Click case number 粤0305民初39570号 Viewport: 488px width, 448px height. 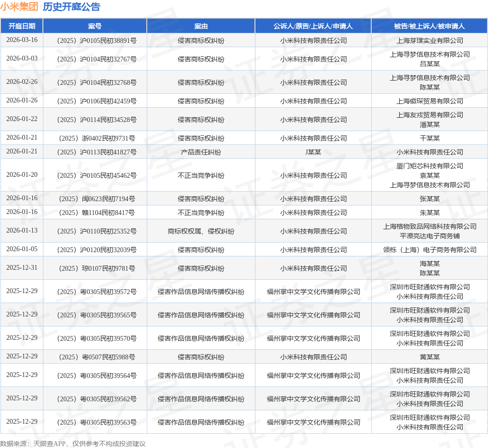click(108, 338)
